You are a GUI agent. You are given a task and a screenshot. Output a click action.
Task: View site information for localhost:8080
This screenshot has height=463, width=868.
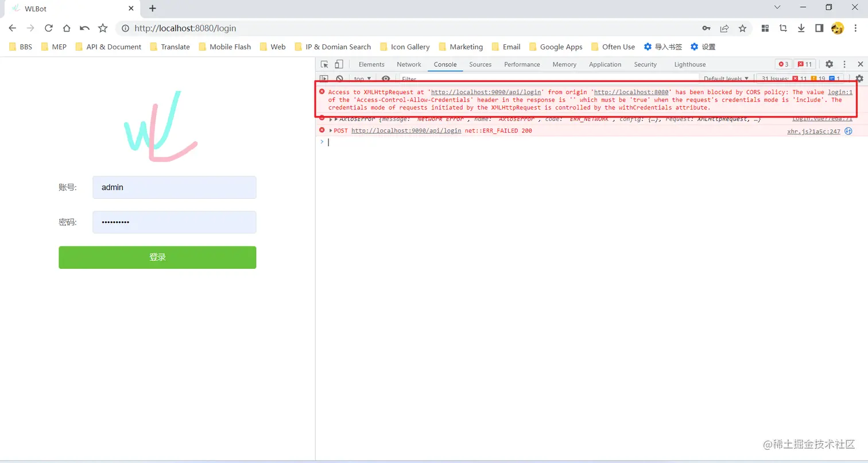(x=125, y=28)
